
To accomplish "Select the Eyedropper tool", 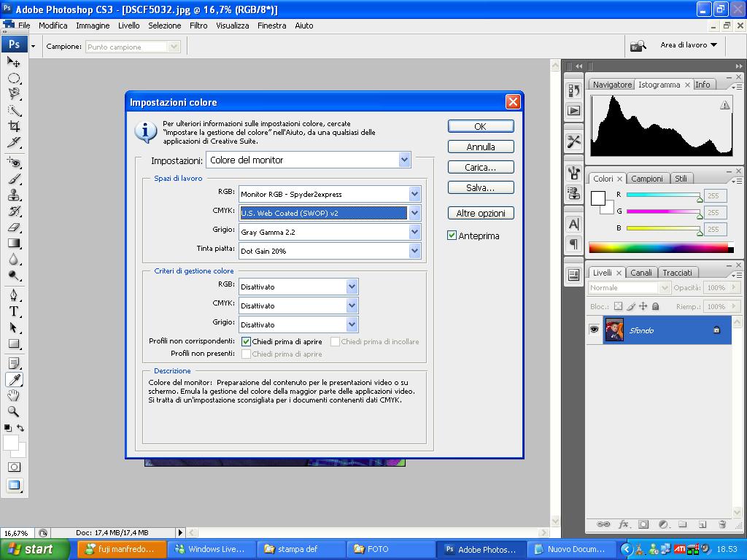I will tap(14, 379).
